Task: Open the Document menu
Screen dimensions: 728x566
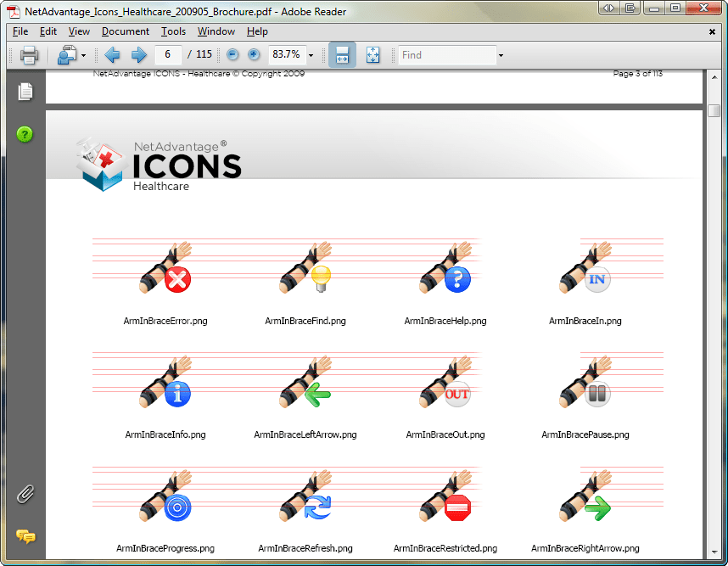Action: [x=126, y=31]
